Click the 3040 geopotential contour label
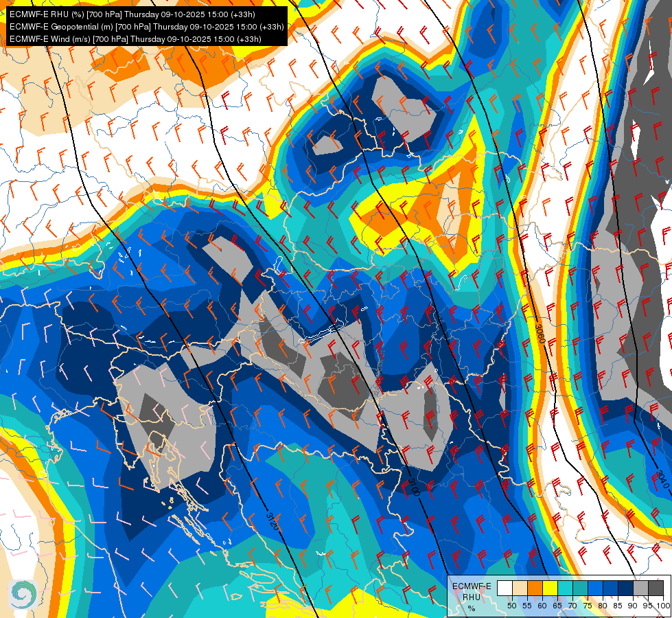This screenshot has height=618, width=672. [662, 479]
